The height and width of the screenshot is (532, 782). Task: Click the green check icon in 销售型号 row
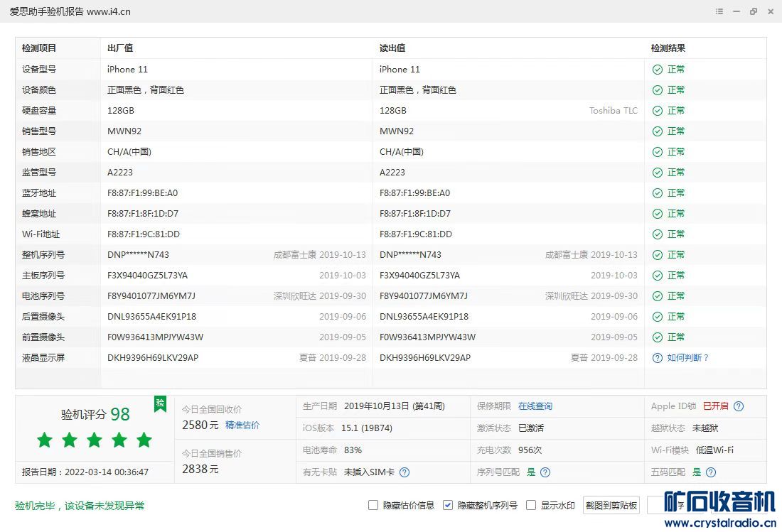pyautogui.click(x=658, y=131)
